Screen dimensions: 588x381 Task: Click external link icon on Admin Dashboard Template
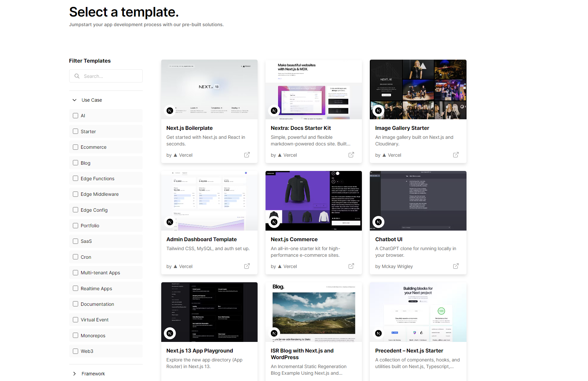[247, 266]
